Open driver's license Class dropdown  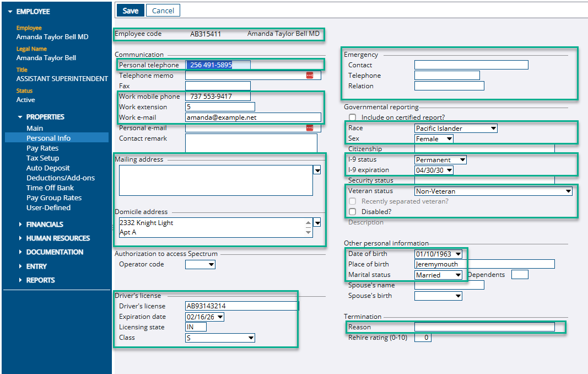tap(251, 338)
